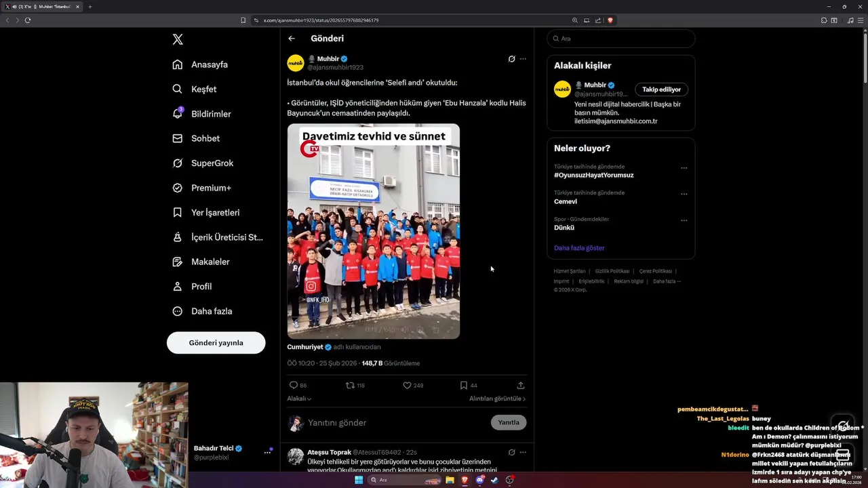Click the Windows taskbar search box
The height and width of the screenshot is (488, 868).
click(x=403, y=480)
